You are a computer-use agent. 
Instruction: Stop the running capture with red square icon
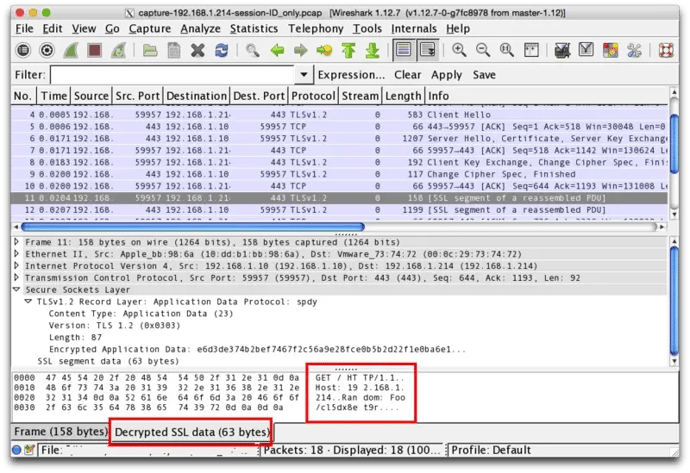pyautogui.click(x=96, y=50)
